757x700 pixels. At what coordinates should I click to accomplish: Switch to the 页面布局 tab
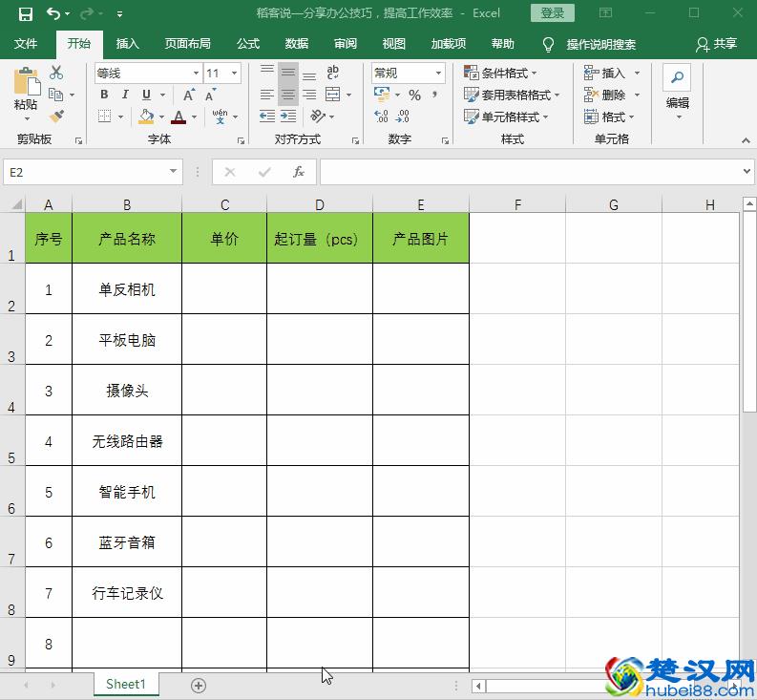(188, 44)
